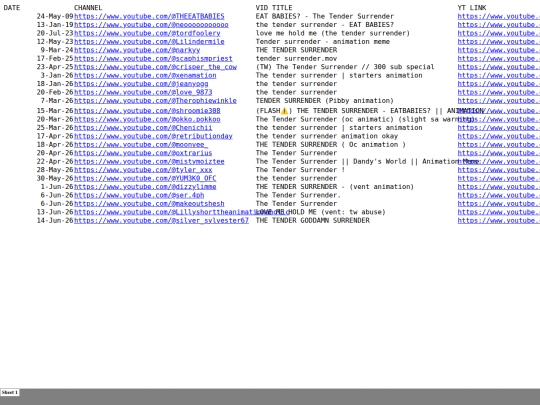Select the DATE column header cell

pos(12,8)
